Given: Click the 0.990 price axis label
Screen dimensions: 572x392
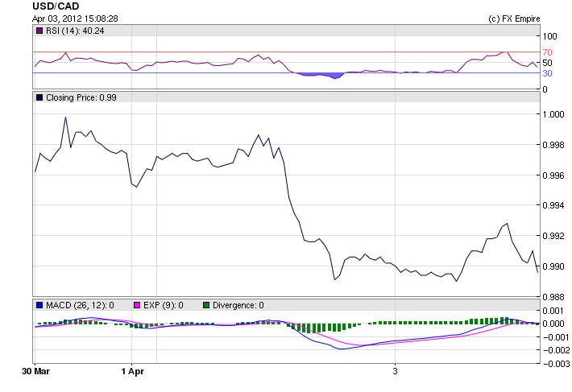Looking at the screenshot, I should coord(553,266).
